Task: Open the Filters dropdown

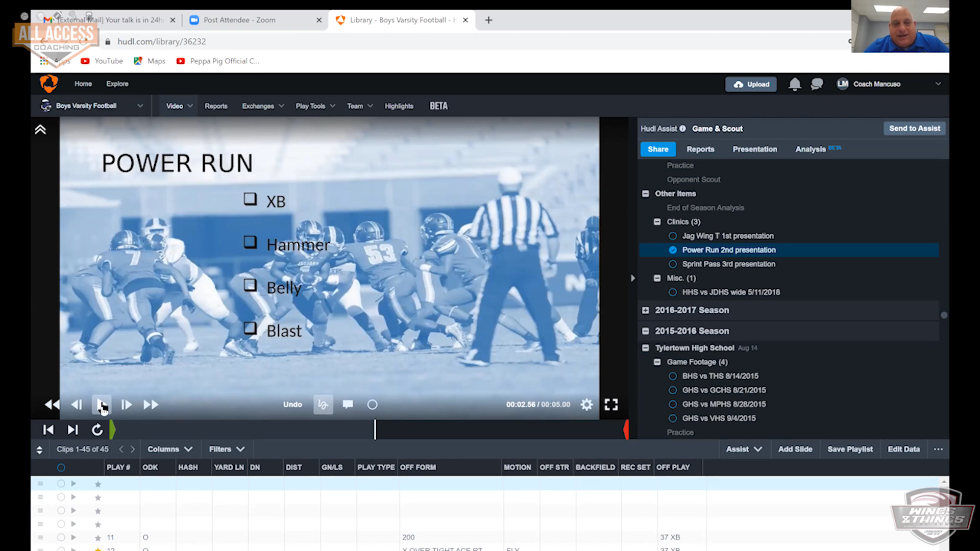Action: pos(227,449)
